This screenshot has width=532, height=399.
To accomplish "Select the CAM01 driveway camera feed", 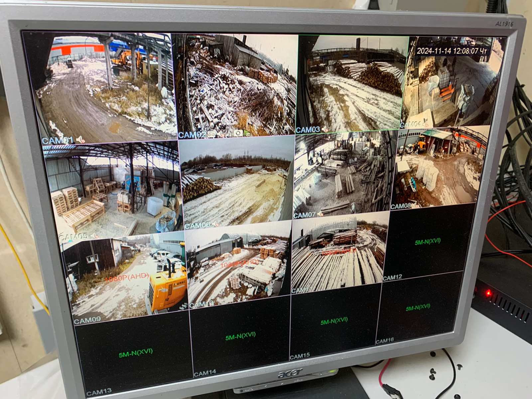I will click(x=106, y=86).
